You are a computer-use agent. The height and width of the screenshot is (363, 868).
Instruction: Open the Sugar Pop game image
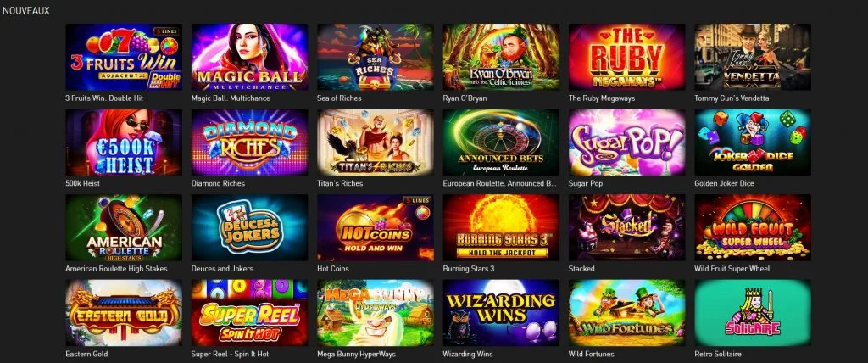[x=626, y=142]
